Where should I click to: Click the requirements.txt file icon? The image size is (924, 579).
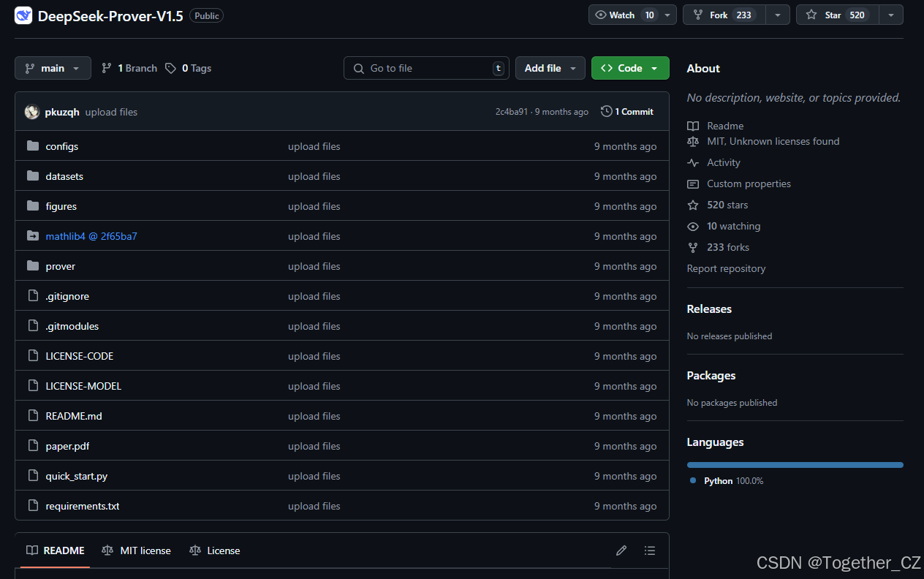coord(32,506)
